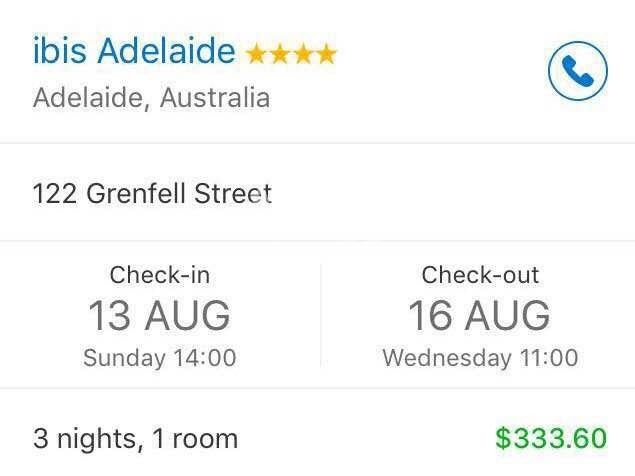Screen dimensions: 635x476
Task: Click the Check-out label
Action: (x=480, y=275)
